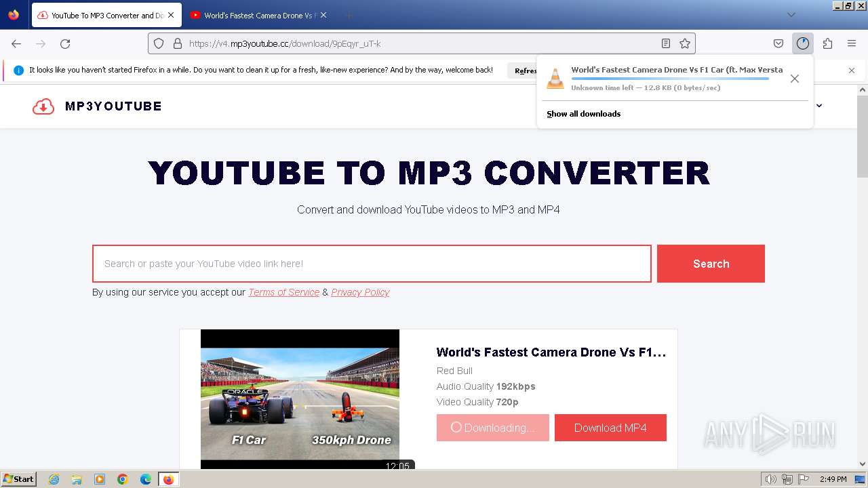Image resolution: width=868 pixels, height=488 pixels.
Task: Click the mp3youtube.cc address bar
Action: point(421,43)
